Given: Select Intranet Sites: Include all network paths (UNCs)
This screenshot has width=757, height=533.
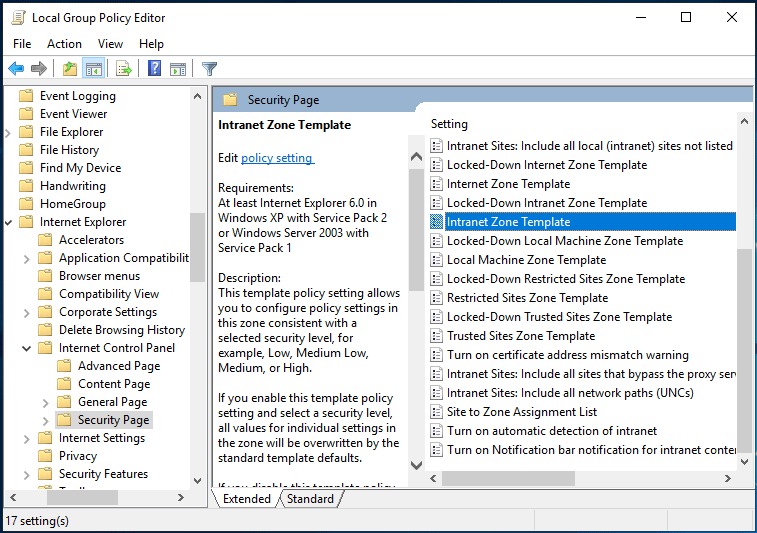Looking at the screenshot, I should [x=570, y=393].
